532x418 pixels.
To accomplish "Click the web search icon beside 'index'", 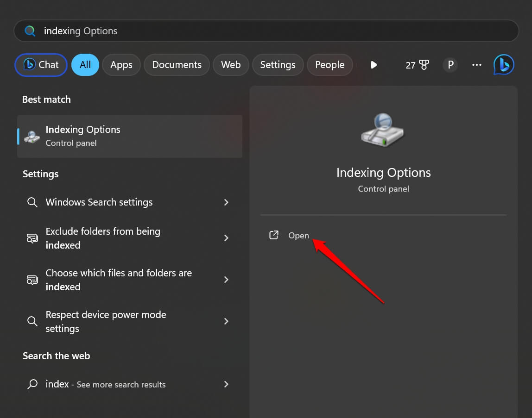I will (x=32, y=384).
